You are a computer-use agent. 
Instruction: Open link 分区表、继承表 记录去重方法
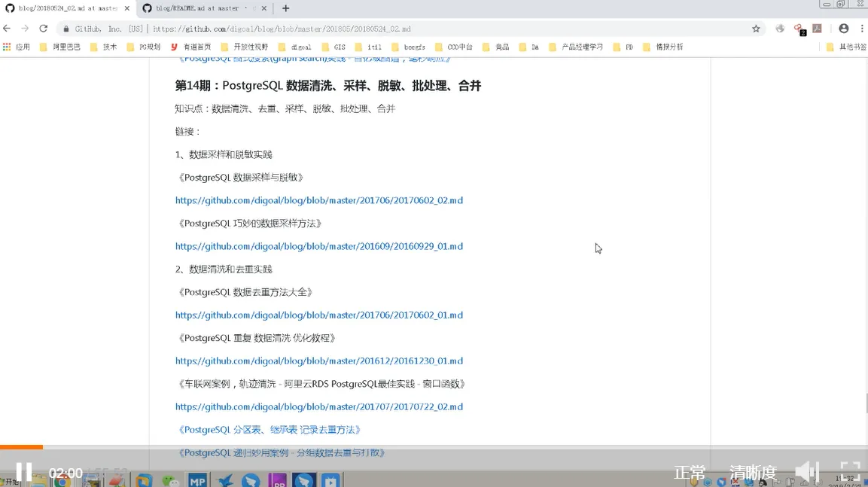(270, 430)
